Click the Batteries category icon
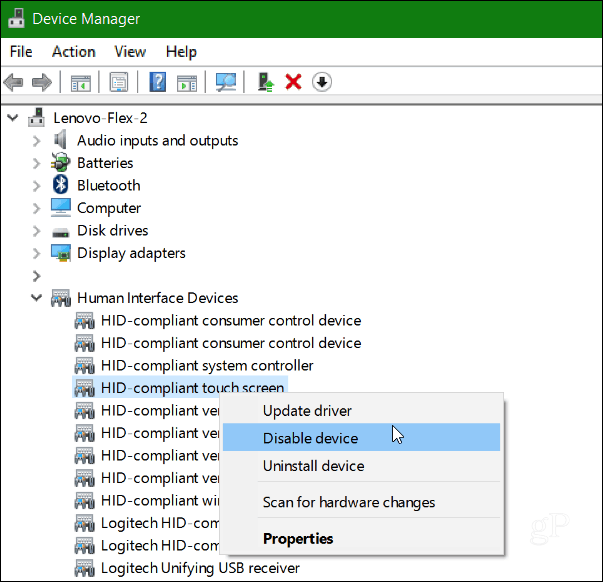 61,162
